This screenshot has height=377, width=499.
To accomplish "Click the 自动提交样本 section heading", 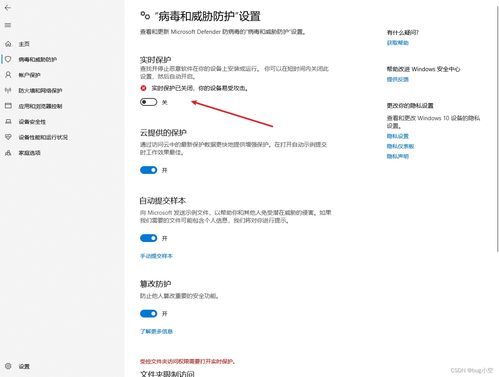I will [163, 200].
